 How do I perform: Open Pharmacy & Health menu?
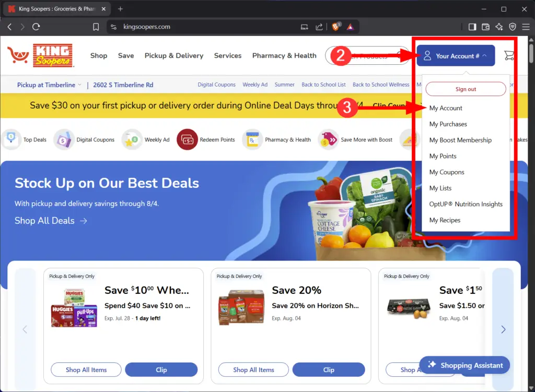point(284,55)
